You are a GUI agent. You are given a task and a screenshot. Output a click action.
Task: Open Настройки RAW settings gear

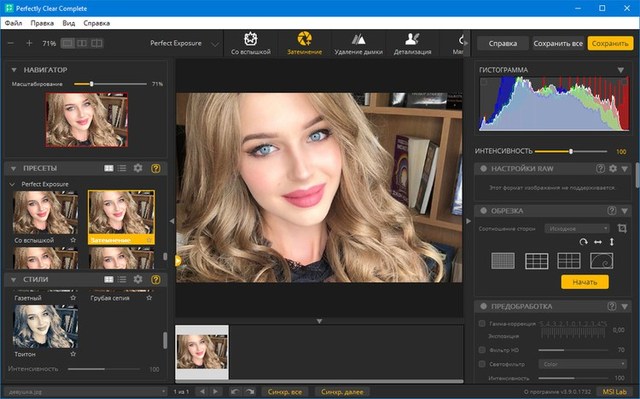(x=613, y=168)
